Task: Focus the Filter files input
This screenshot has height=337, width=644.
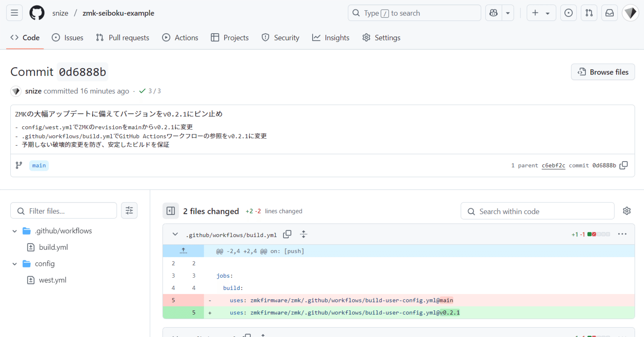Action: (64, 211)
